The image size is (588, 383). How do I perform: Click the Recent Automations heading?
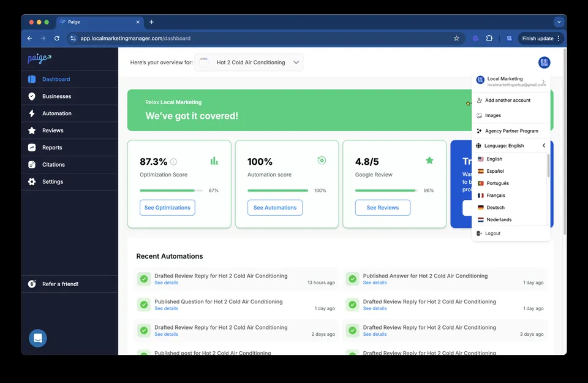(170, 256)
